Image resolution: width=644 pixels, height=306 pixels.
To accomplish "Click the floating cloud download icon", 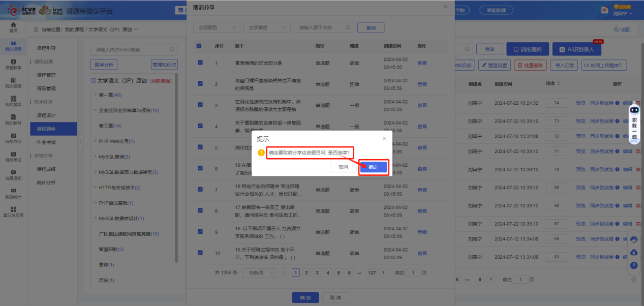I will pos(634,253).
